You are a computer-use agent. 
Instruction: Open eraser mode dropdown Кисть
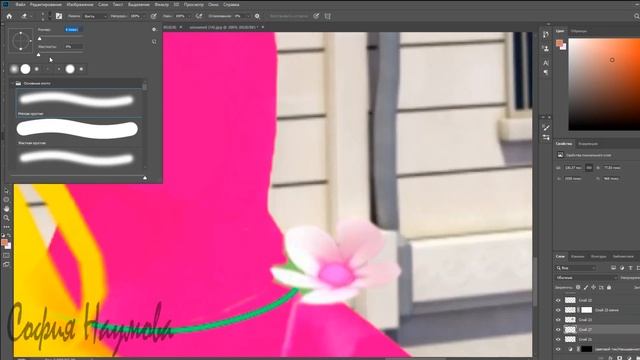(95, 16)
